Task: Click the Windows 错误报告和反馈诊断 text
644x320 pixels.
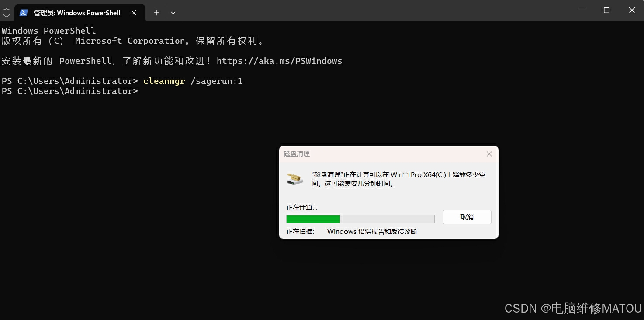Action: click(372, 232)
